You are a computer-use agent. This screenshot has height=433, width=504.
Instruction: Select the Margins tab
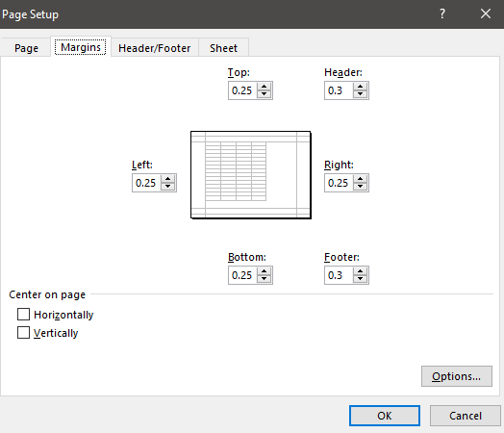click(81, 47)
